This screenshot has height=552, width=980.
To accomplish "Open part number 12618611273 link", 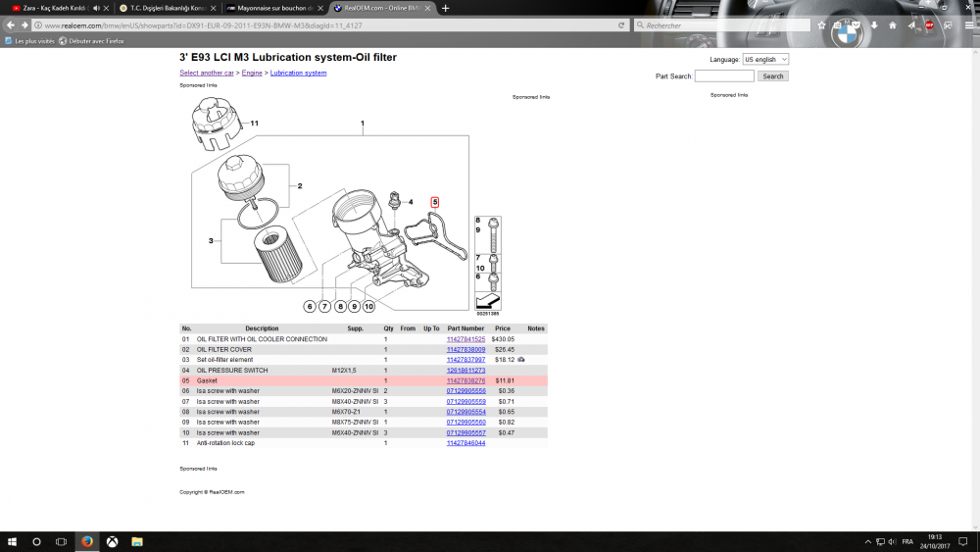I will click(x=465, y=371).
